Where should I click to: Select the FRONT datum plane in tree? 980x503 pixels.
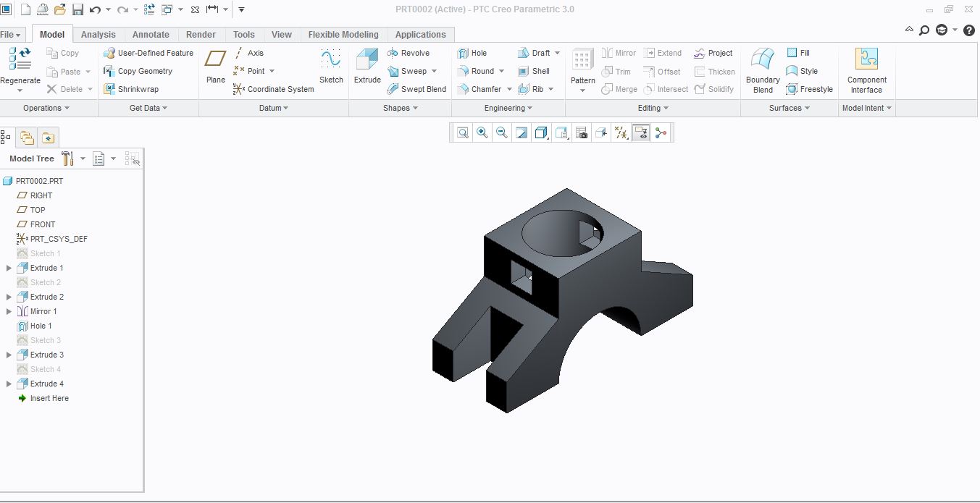tap(35, 224)
